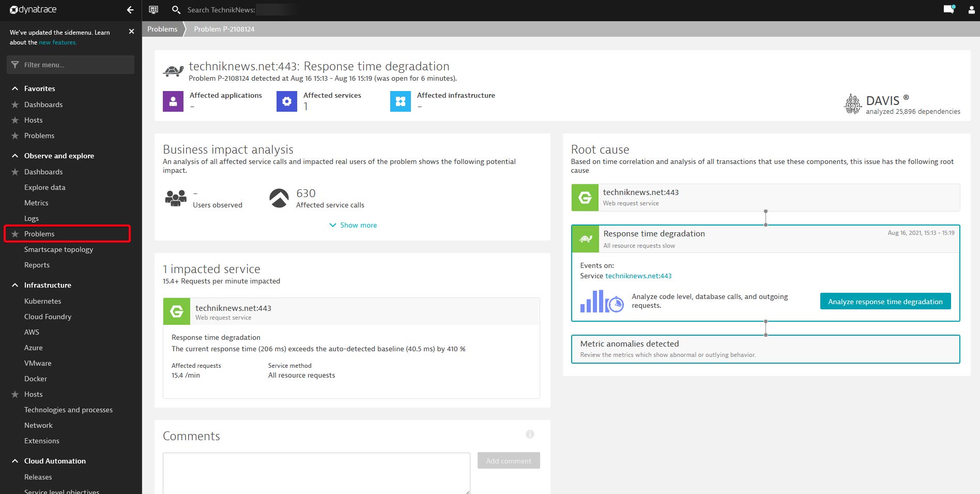Click the Affected service calls icon
The height and width of the screenshot is (494, 980).
pos(279,198)
